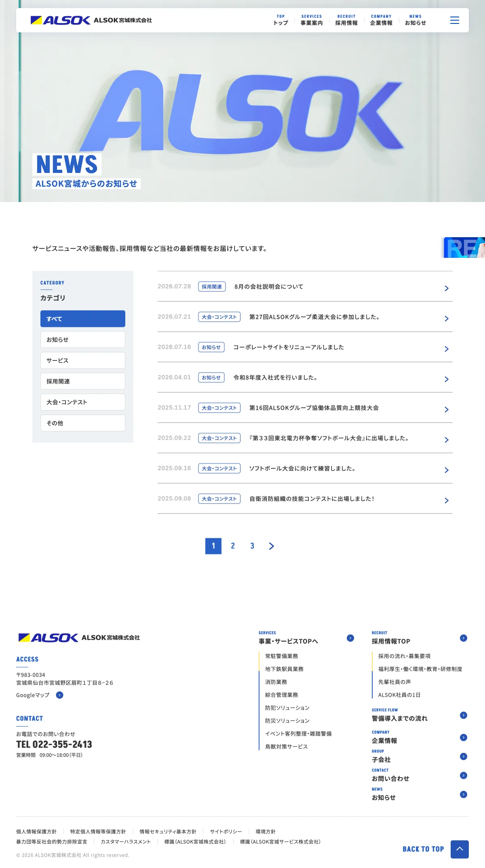Viewport: 485px width, 868px height.
Task: Open the 常駐警備業務 footer link
Action: (x=281, y=656)
